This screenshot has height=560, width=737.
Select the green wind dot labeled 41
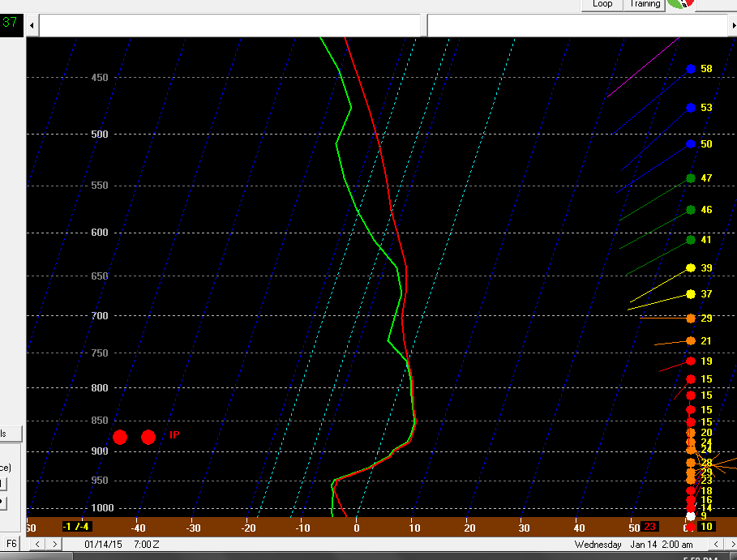pos(691,240)
